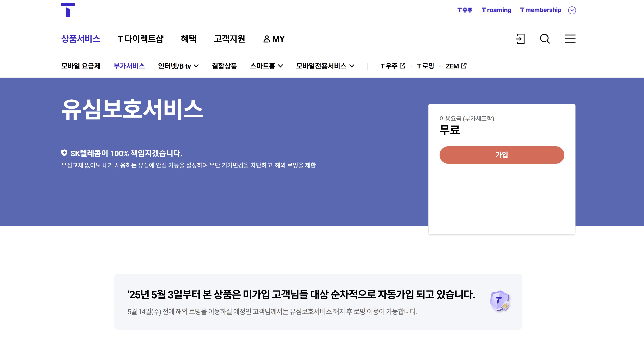This screenshot has width=644, height=337.
Task: Click the login icon
Action: tap(520, 39)
